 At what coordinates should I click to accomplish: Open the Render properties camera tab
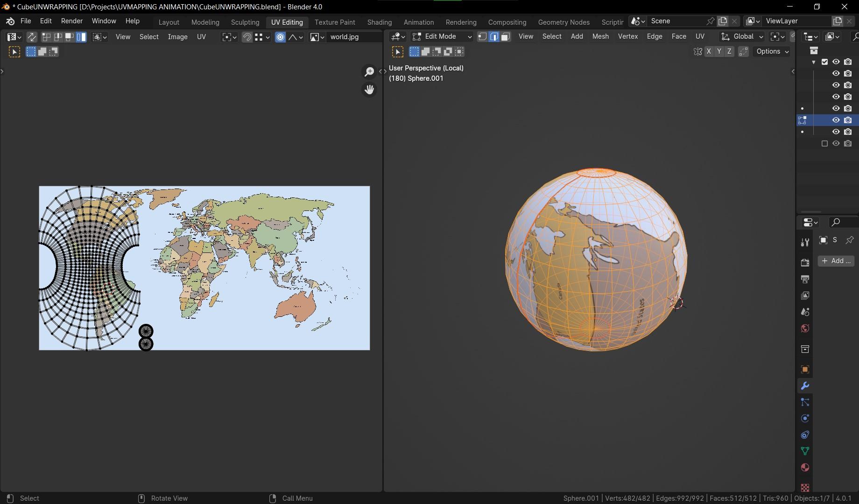805,263
